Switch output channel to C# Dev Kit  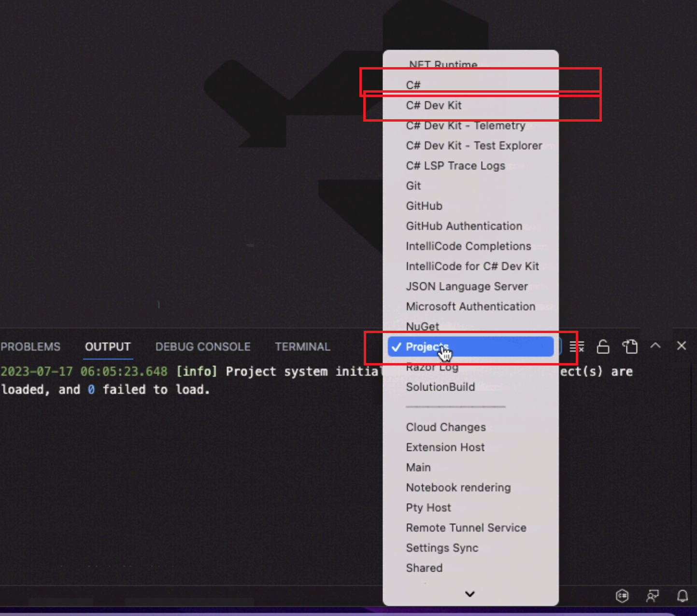point(433,105)
